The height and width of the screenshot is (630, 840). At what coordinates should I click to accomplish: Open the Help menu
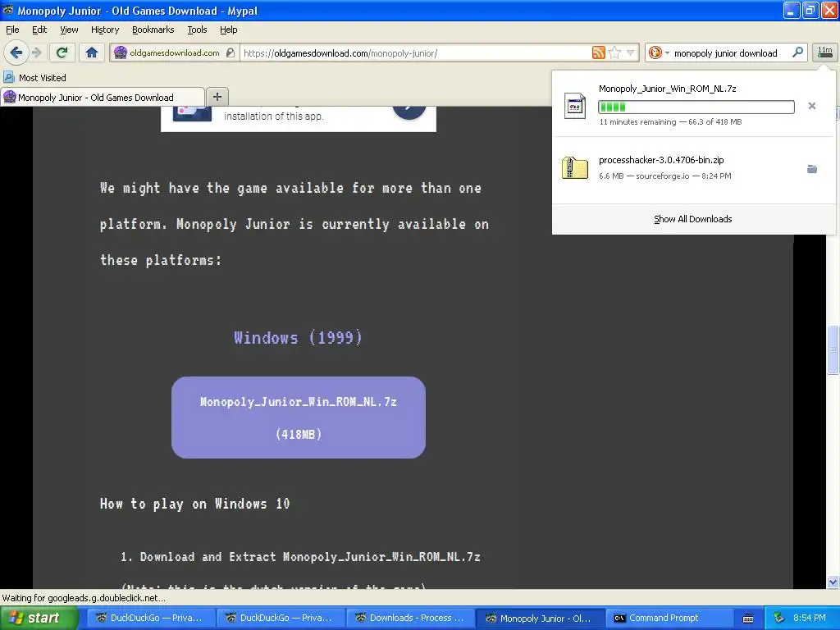(228, 30)
